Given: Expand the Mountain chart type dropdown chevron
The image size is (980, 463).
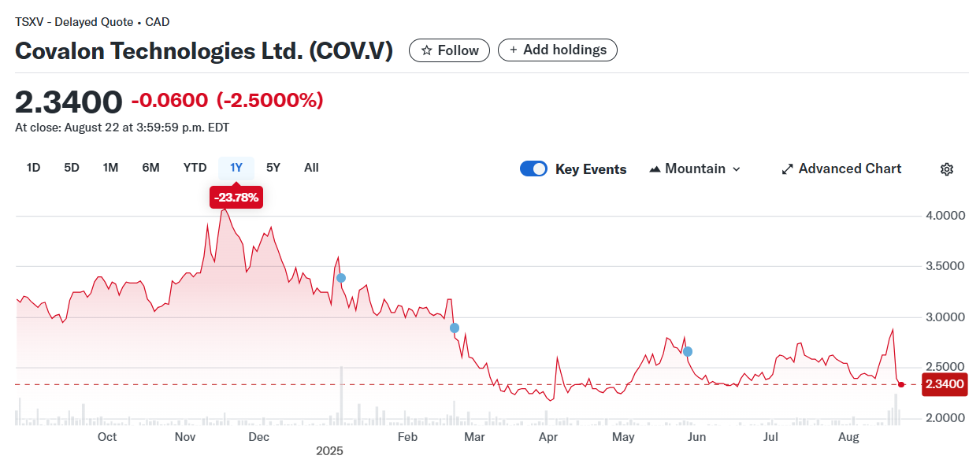Looking at the screenshot, I should tap(737, 169).
